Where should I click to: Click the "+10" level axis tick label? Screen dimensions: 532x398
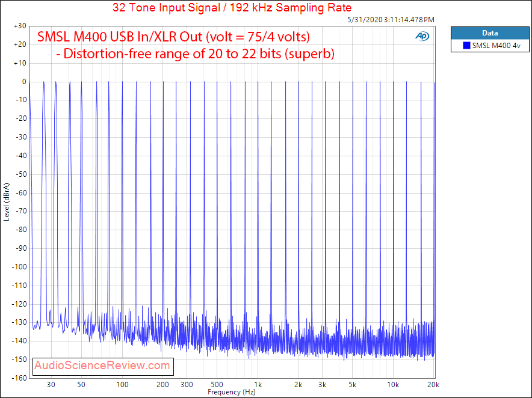[20, 63]
